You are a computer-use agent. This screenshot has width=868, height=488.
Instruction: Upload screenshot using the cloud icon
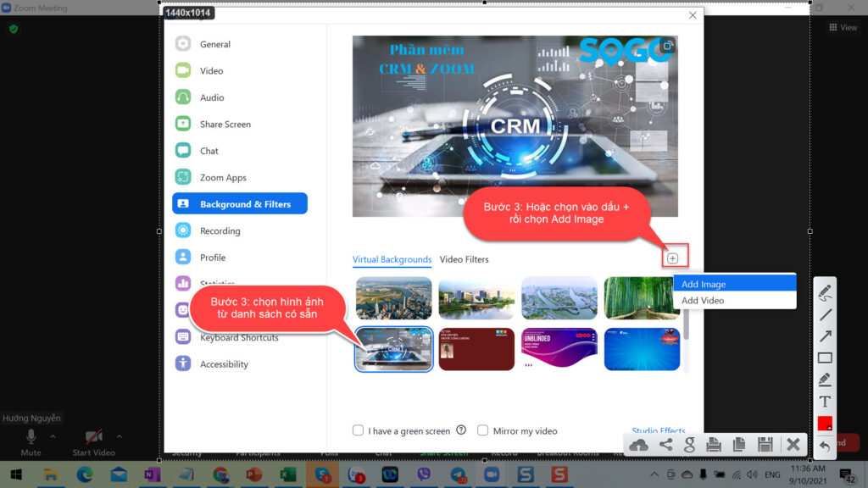coord(639,444)
